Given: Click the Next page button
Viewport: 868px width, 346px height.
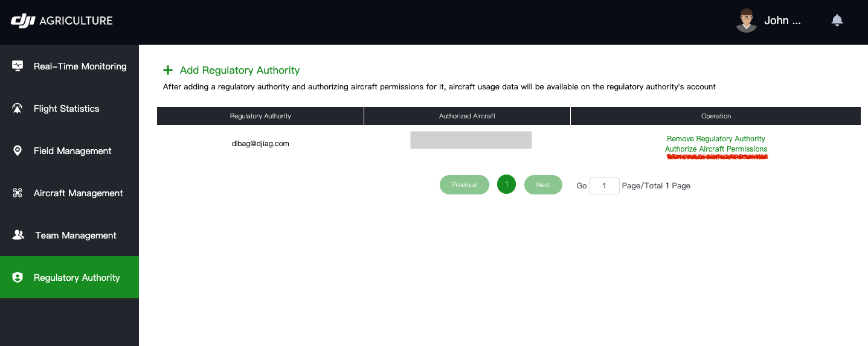Looking at the screenshot, I should (543, 185).
